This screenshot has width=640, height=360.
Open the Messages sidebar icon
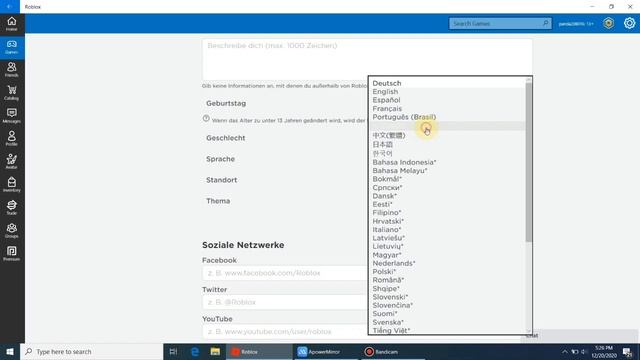point(11,116)
